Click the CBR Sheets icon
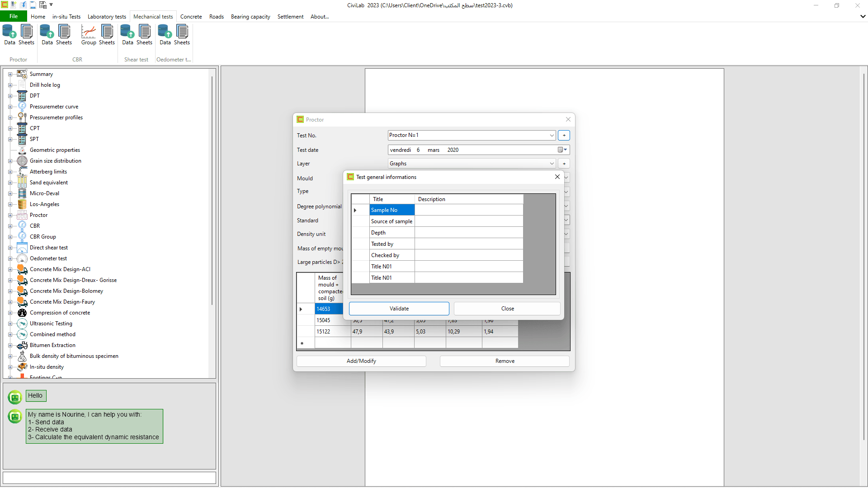This screenshot has height=488, width=868. 64,34
